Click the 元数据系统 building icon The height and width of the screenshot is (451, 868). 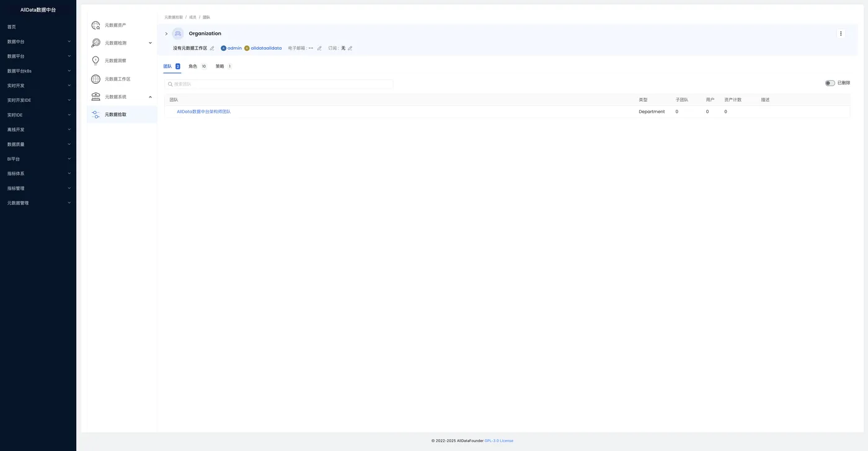[x=95, y=97]
